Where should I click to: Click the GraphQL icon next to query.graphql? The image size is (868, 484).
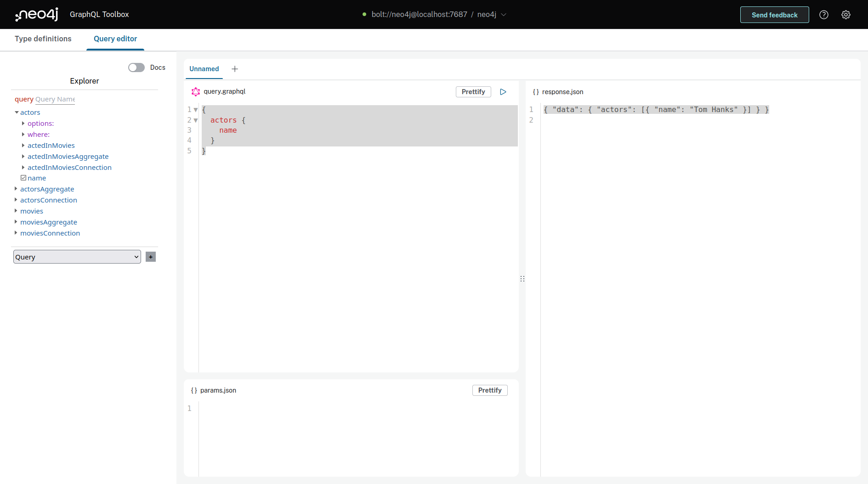pos(195,91)
